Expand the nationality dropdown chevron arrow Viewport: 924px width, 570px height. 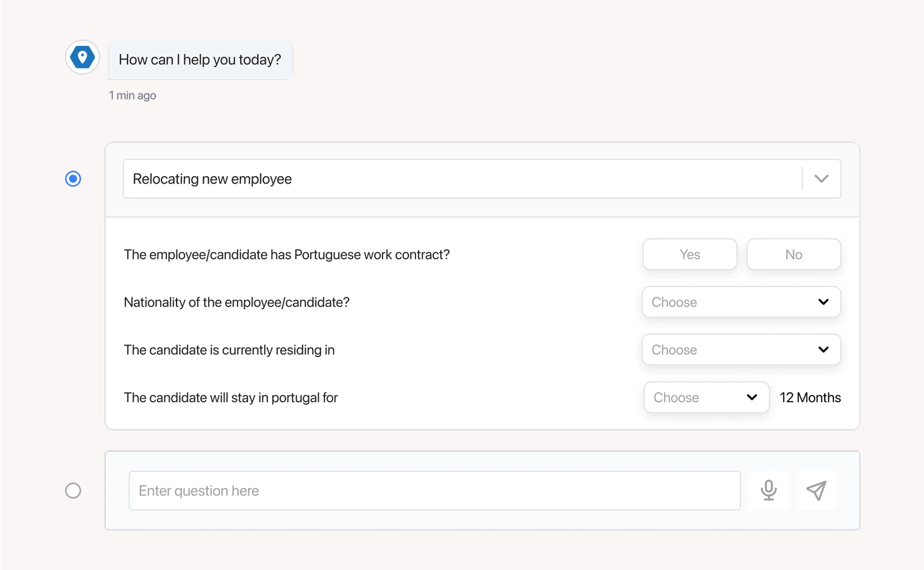(824, 302)
